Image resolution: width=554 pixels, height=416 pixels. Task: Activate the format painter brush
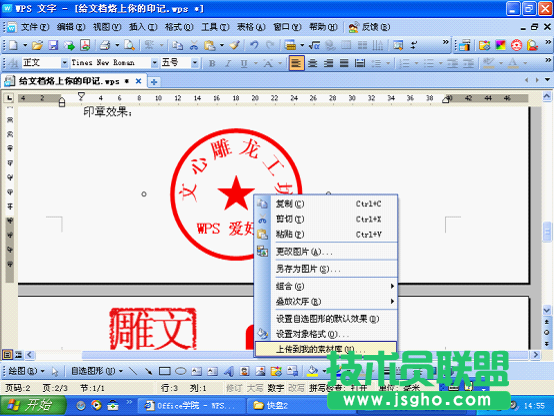[x=235, y=45]
